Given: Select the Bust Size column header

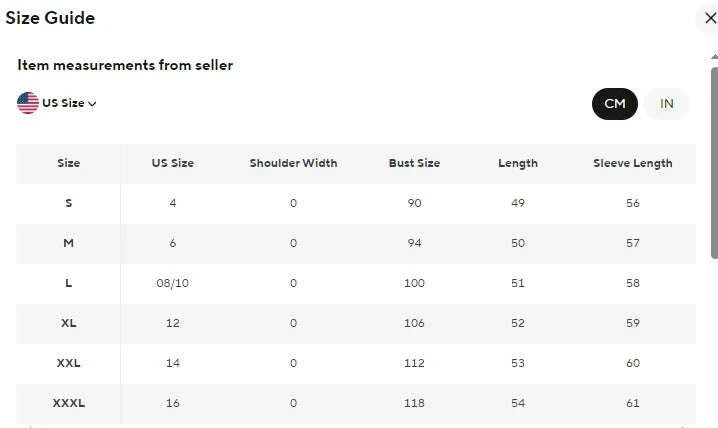Looking at the screenshot, I should point(414,163).
